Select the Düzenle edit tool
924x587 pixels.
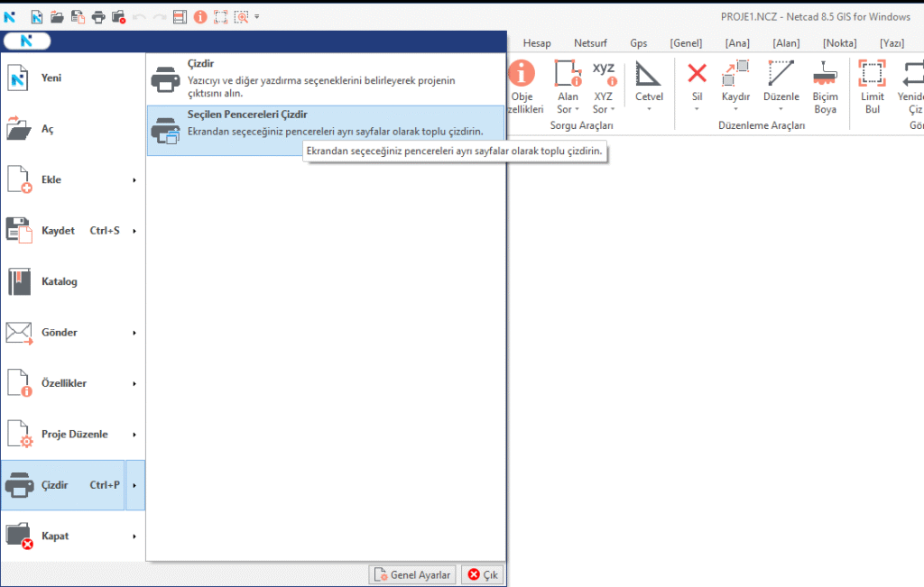point(781,87)
